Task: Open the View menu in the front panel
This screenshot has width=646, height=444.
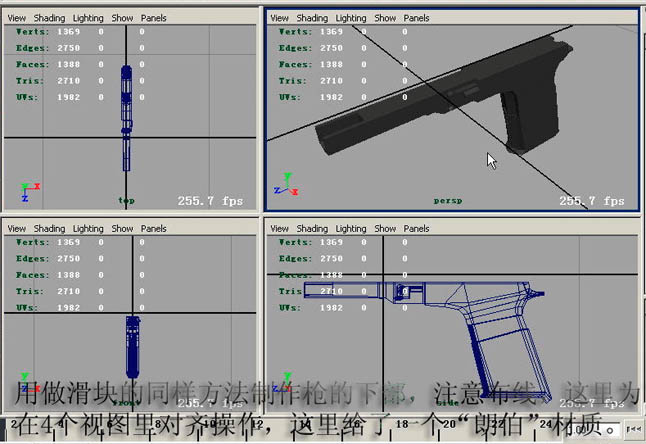Action: pos(16,229)
